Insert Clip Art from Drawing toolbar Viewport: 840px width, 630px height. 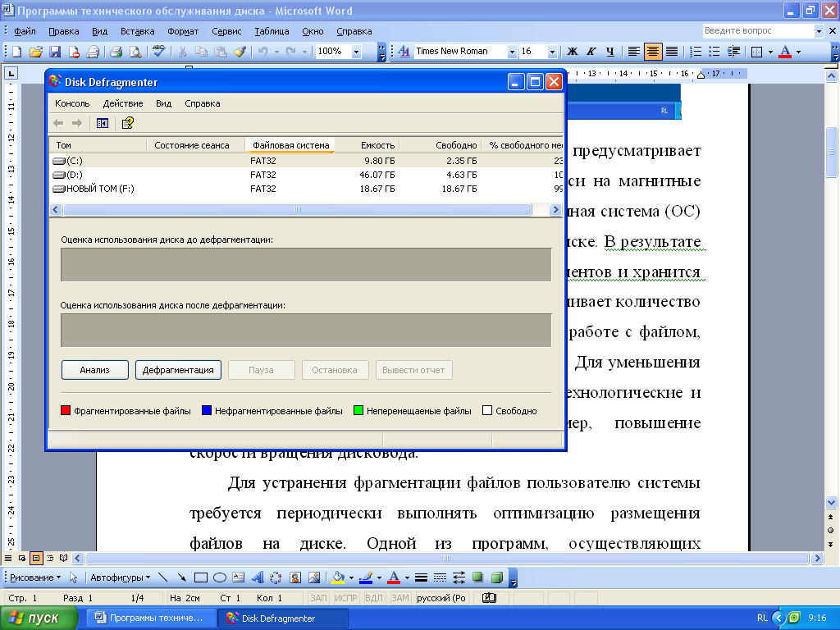pyautogui.click(x=295, y=577)
